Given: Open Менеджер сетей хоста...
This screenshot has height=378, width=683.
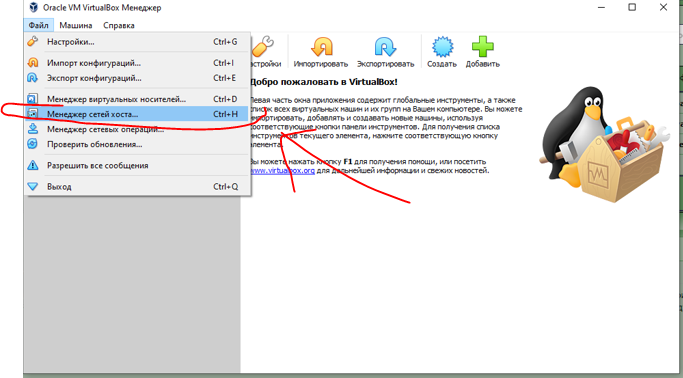Looking at the screenshot, I should pyautogui.click(x=137, y=114).
